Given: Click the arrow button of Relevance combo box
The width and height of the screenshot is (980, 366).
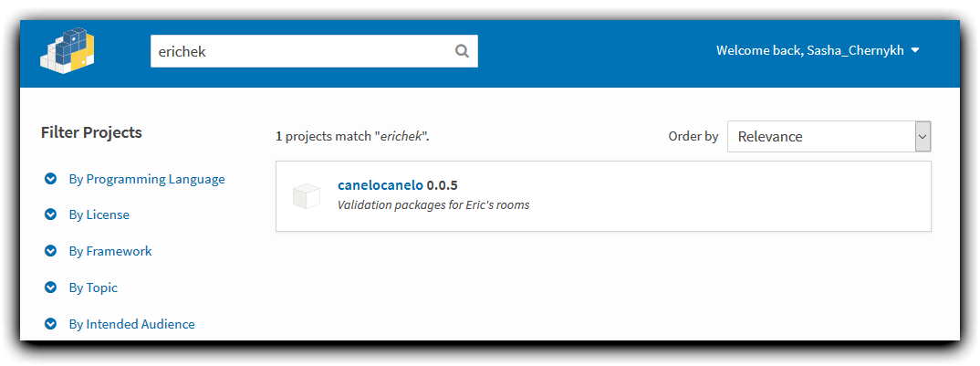Looking at the screenshot, I should [x=923, y=136].
